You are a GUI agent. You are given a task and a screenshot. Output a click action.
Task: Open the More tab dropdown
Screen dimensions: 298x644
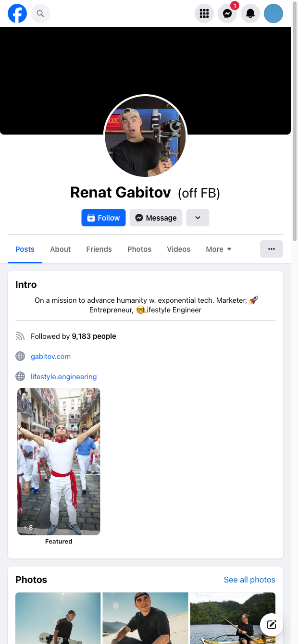pos(218,249)
